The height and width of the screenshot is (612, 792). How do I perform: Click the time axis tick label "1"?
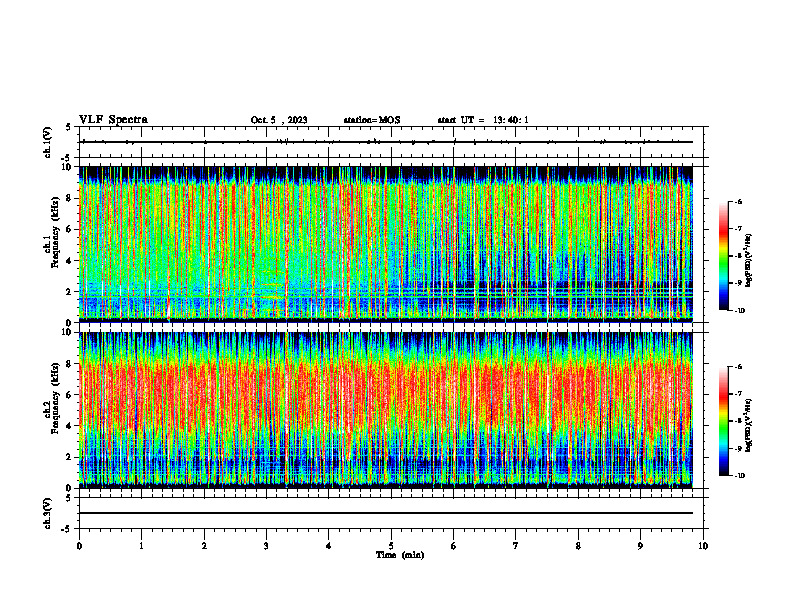[141, 546]
